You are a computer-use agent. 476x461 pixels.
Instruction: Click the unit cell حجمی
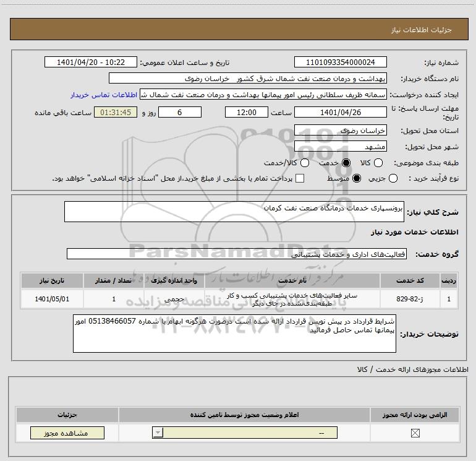tap(174, 299)
